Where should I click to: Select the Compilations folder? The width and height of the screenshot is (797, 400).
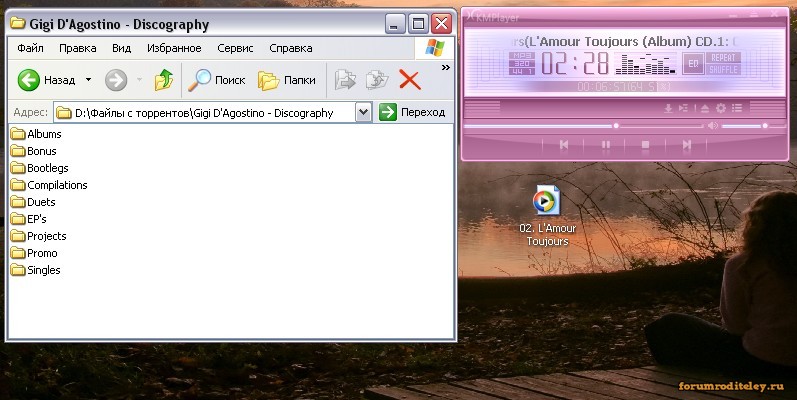57,185
